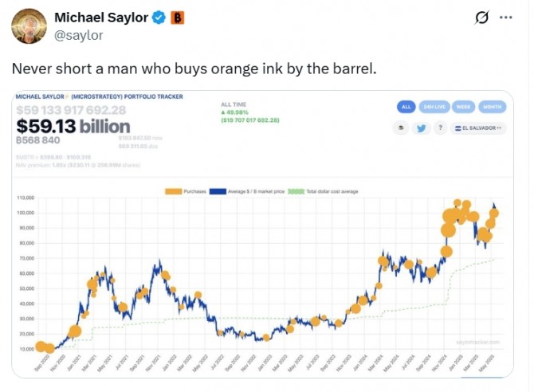This screenshot has height=392, width=534.
Task: Click the blue verified checkmark badge
Action: pyautogui.click(x=159, y=18)
